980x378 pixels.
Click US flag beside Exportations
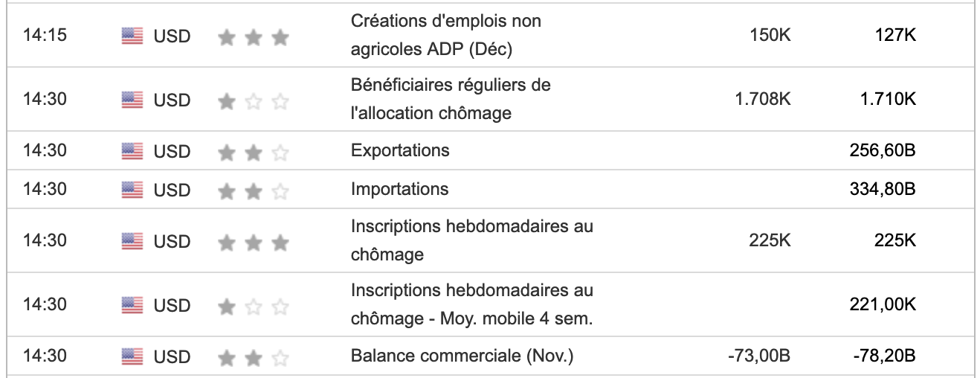pos(132,151)
